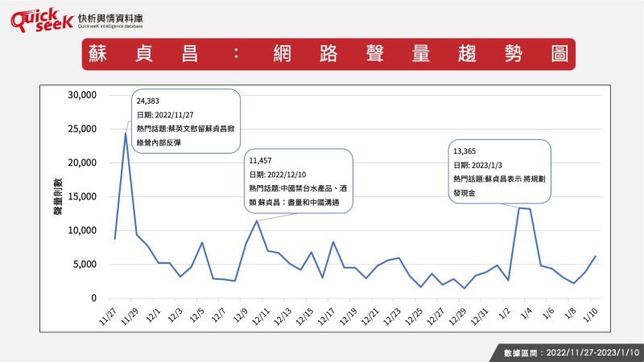The image size is (644, 362).
Task: Click the x-axis date label 11/27
Action: pos(108,316)
